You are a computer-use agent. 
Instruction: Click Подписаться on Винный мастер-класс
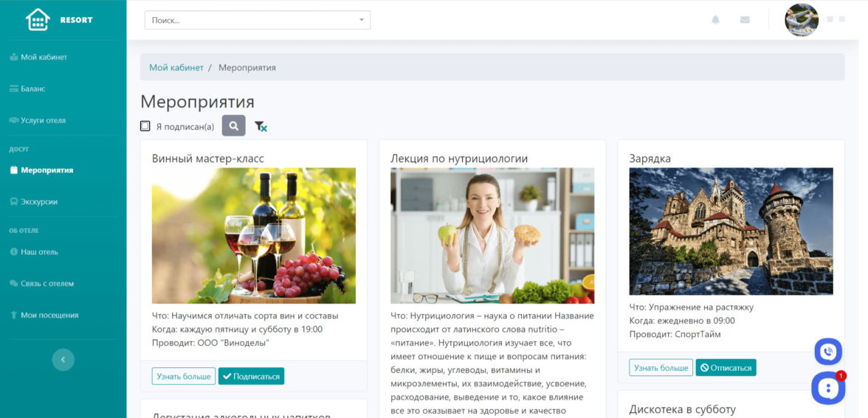point(251,376)
